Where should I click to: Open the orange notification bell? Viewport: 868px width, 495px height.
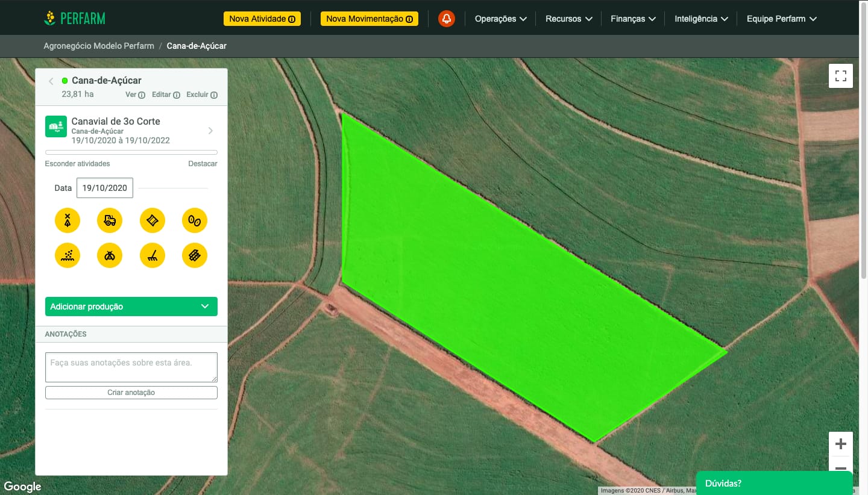(x=446, y=19)
